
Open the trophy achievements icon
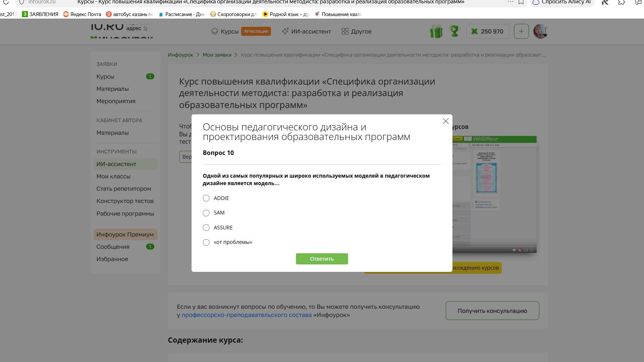click(455, 31)
